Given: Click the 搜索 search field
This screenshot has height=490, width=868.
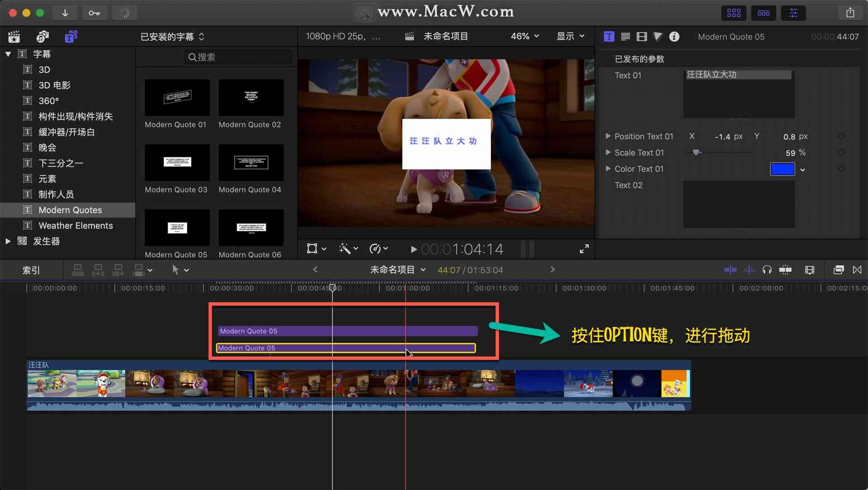Looking at the screenshot, I should tap(239, 57).
